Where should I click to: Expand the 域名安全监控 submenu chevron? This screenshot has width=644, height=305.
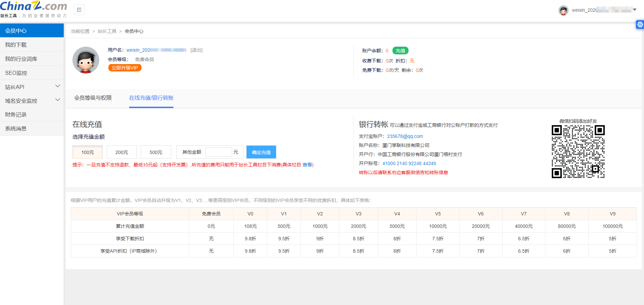(58, 100)
